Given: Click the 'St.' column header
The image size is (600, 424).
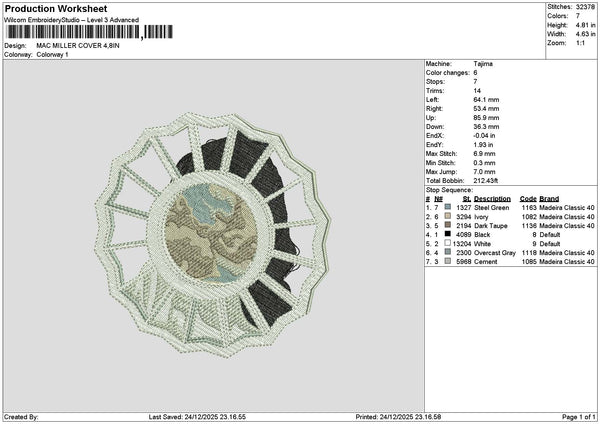Looking at the screenshot, I should [x=466, y=199].
